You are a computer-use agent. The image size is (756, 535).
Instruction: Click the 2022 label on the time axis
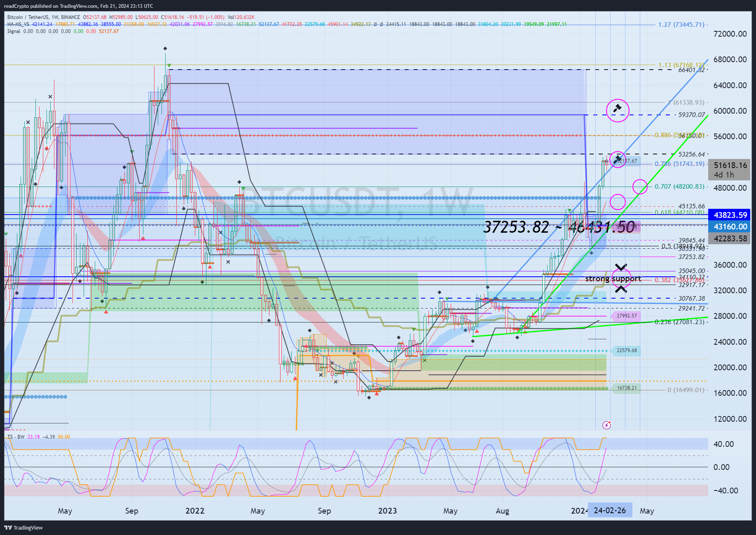[195, 511]
